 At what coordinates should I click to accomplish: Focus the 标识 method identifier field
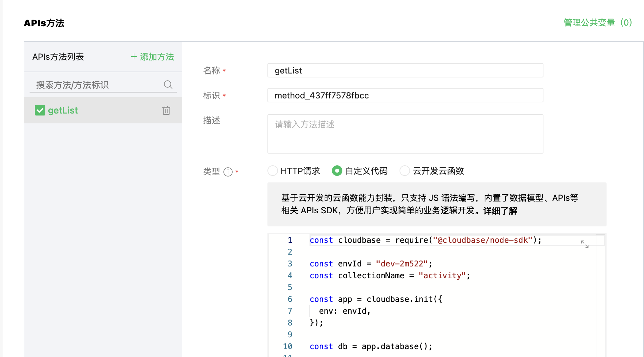pos(405,95)
